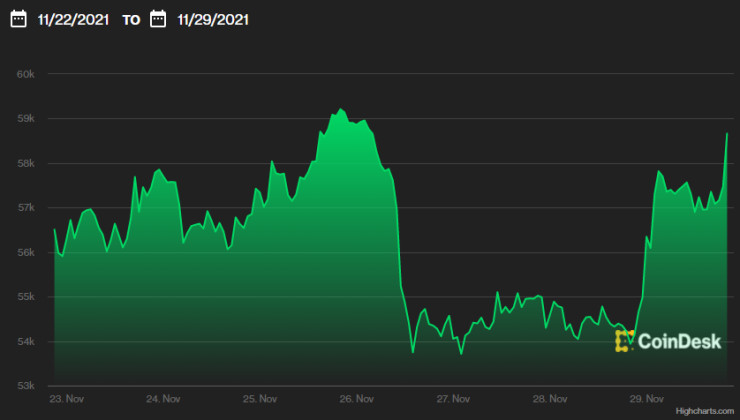Click the chart's highest peak above 59k
The image size is (740, 420).
pyautogui.click(x=341, y=109)
